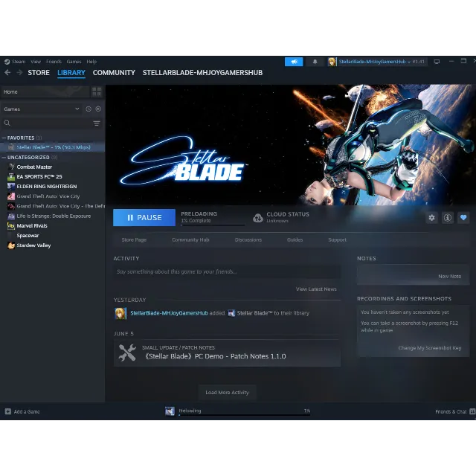
Task: Open game info circle icon
Action: (x=448, y=218)
